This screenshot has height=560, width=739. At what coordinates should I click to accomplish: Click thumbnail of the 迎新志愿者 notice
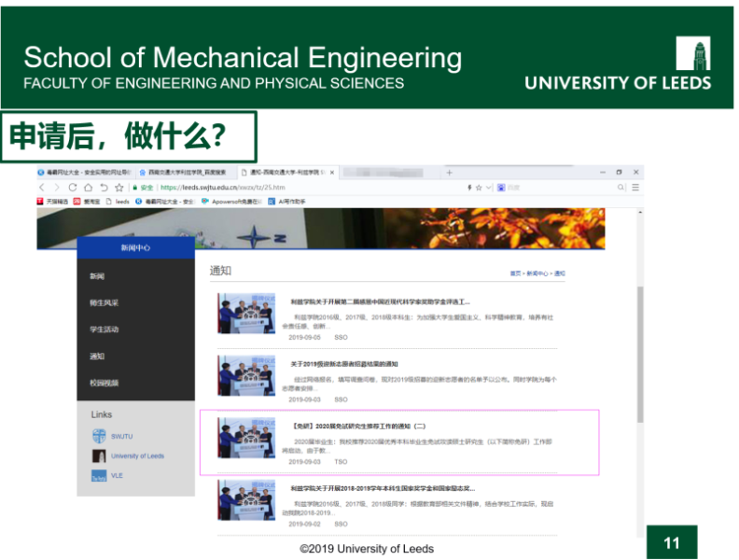click(x=246, y=376)
